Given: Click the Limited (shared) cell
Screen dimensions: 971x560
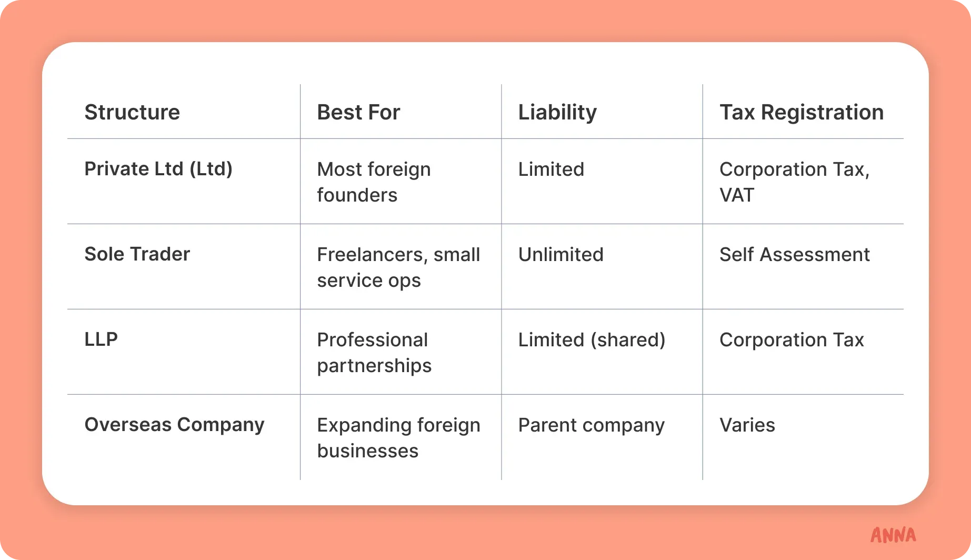Looking at the screenshot, I should [x=592, y=340].
